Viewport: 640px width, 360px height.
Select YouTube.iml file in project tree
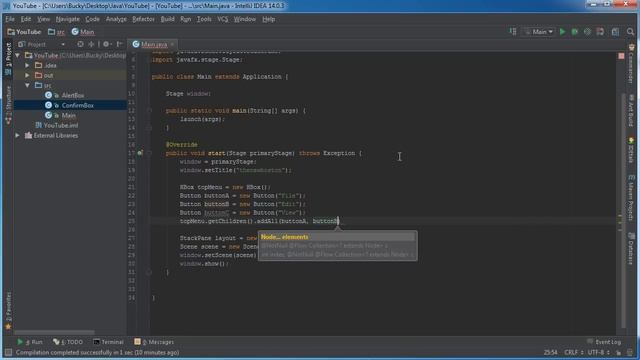pyautogui.click(x=61, y=125)
